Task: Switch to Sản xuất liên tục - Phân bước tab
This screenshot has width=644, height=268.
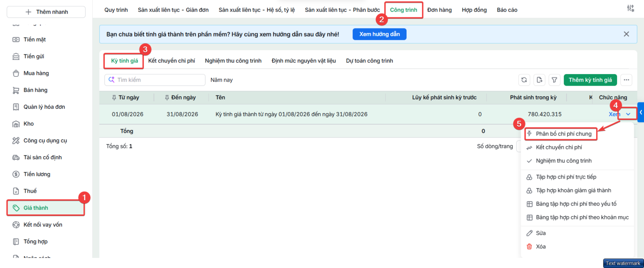Action: click(x=342, y=10)
